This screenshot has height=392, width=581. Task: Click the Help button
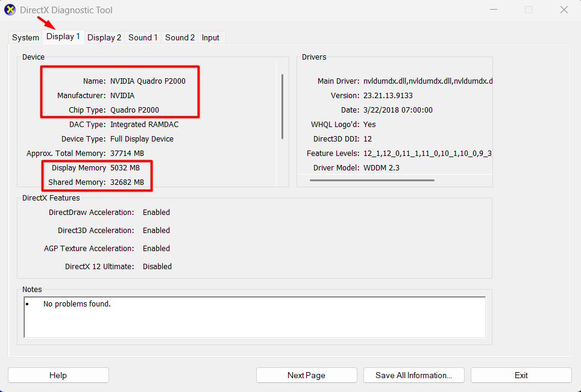[58, 375]
